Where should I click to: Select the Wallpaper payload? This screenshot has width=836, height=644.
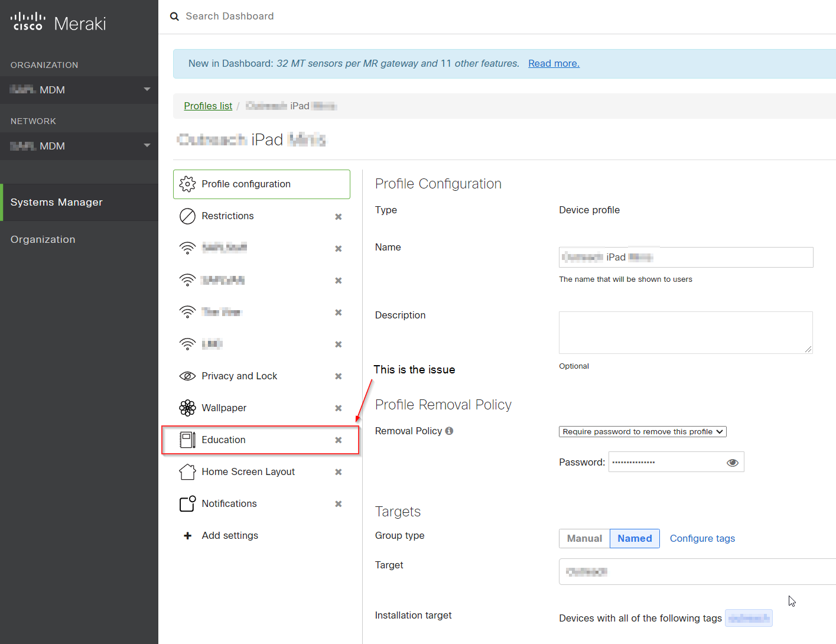click(224, 408)
